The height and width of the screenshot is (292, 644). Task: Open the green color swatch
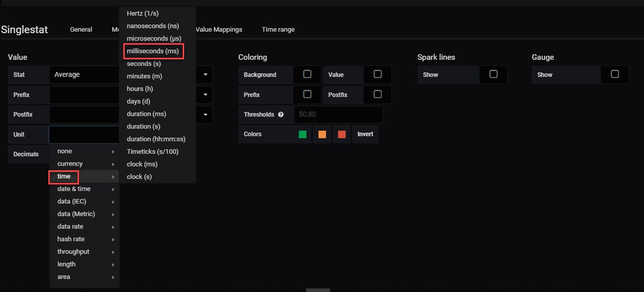point(302,134)
